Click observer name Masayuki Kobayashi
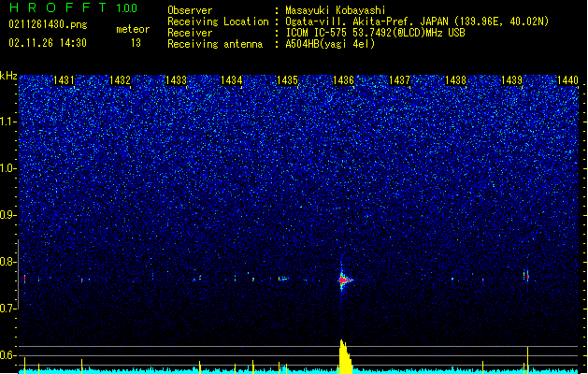Image resolution: width=588 pixels, height=374 pixels. coord(336,10)
